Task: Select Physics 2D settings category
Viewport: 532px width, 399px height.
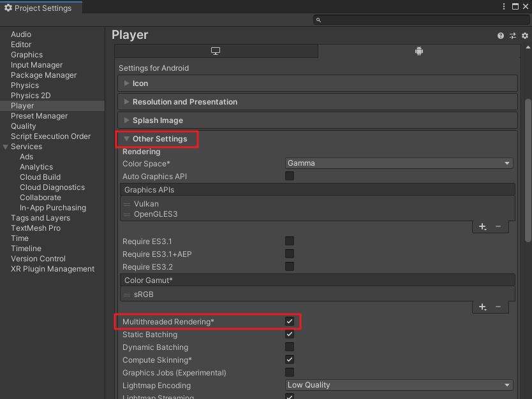Action: (x=31, y=95)
